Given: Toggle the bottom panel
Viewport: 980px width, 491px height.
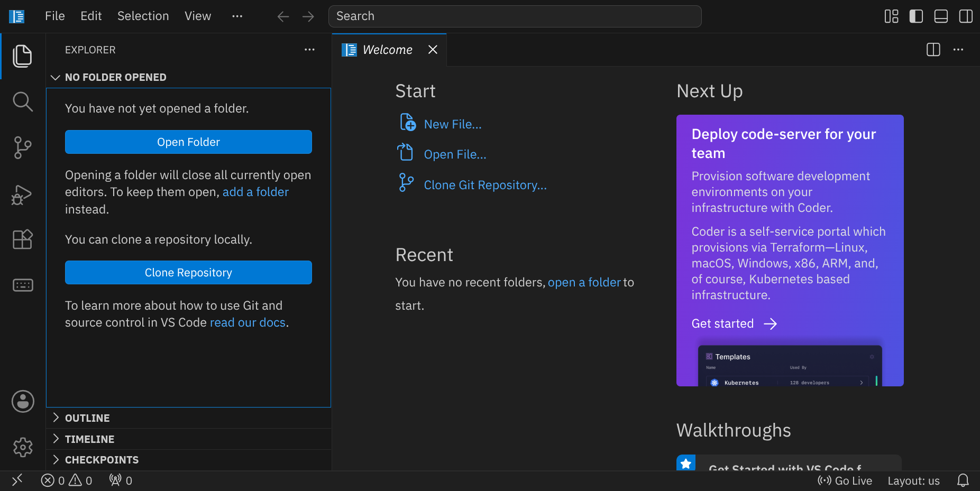Looking at the screenshot, I should [941, 16].
